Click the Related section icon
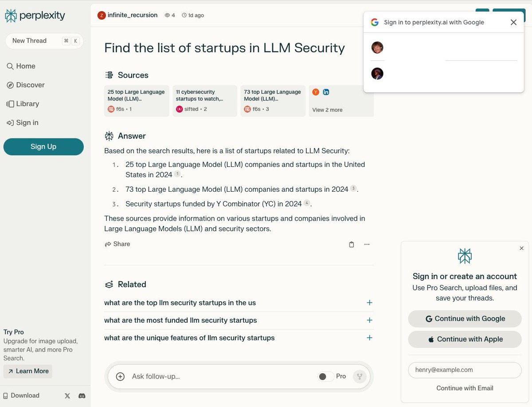The image size is (532, 407). point(109,285)
